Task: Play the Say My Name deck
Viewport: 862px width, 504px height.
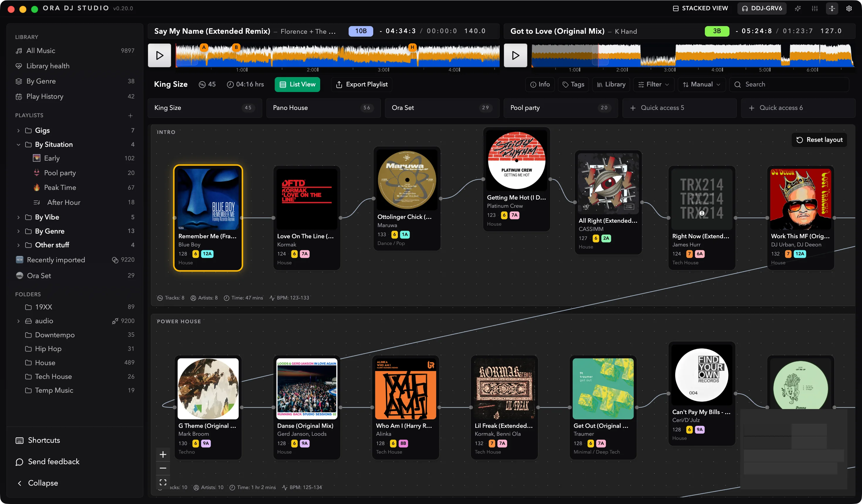Action: pos(159,55)
